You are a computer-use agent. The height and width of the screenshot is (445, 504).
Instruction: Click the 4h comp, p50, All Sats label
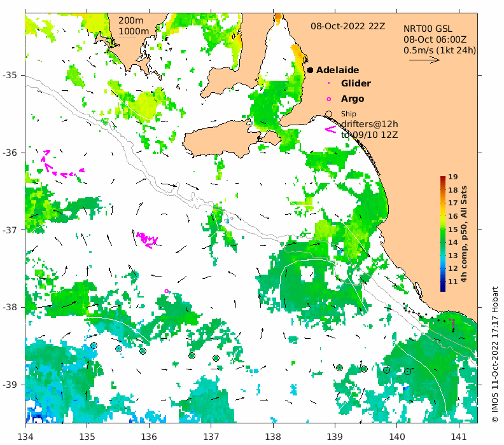tap(463, 234)
